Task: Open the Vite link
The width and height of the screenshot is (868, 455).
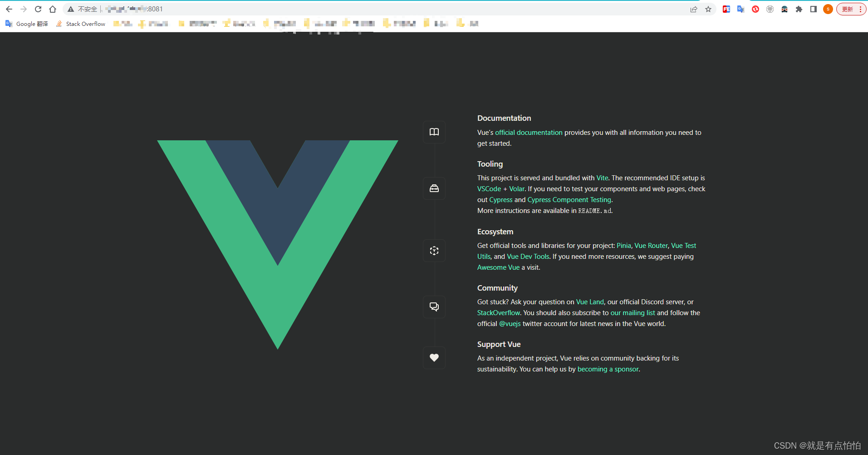Action: coord(602,178)
